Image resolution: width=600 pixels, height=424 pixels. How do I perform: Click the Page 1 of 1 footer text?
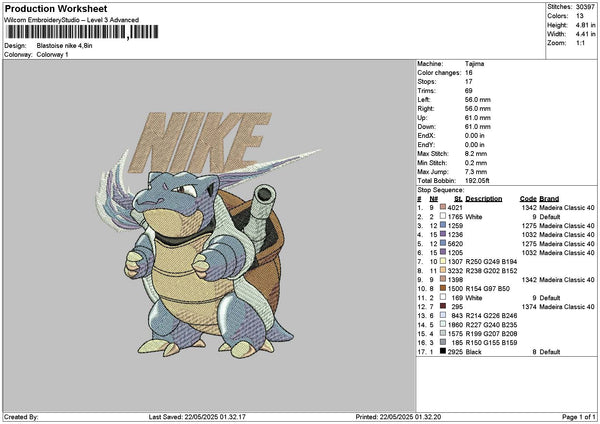pos(579,417)
